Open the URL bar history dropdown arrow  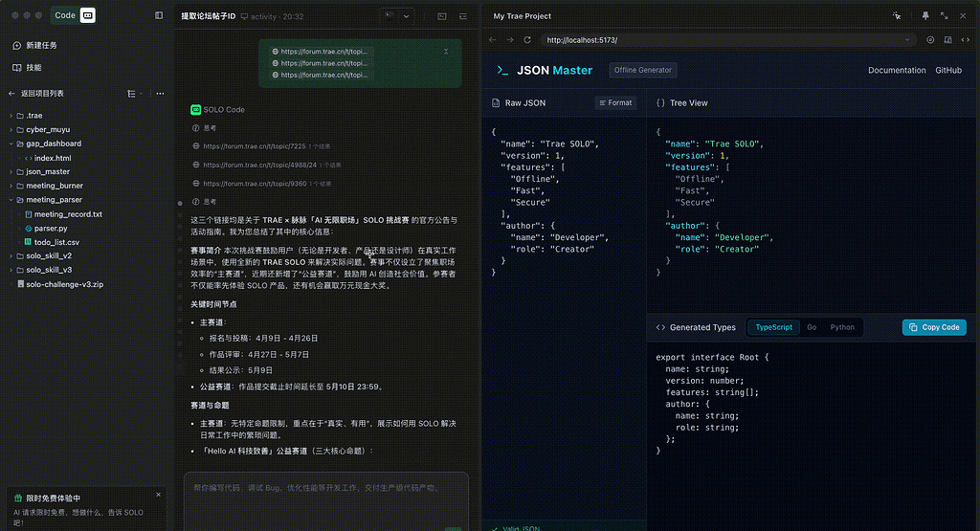click(905, 40)
